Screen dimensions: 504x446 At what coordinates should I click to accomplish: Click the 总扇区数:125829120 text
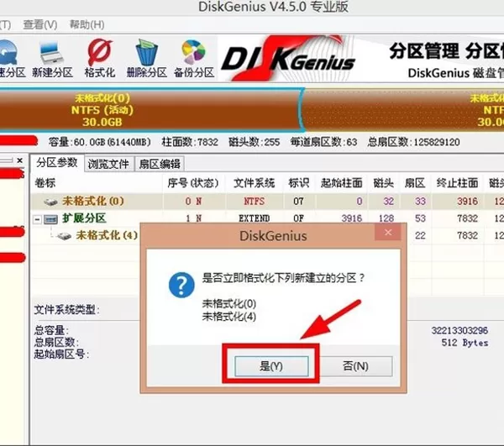(413, 142)
